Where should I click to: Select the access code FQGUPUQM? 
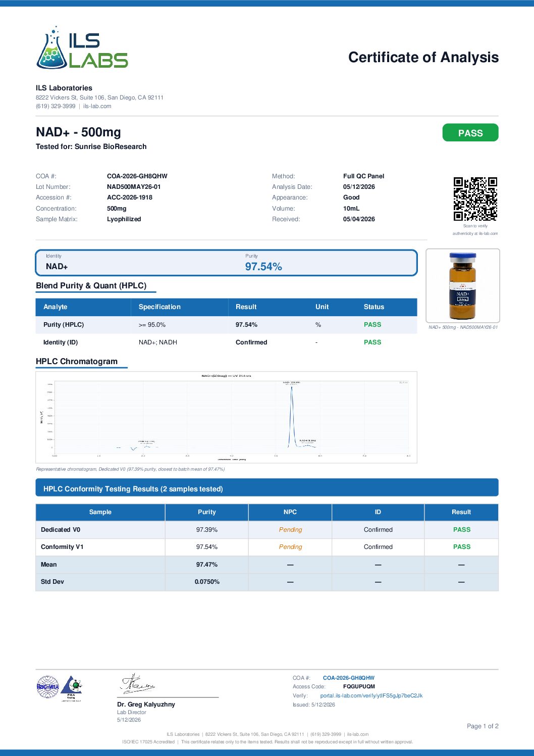coord(359,687)
